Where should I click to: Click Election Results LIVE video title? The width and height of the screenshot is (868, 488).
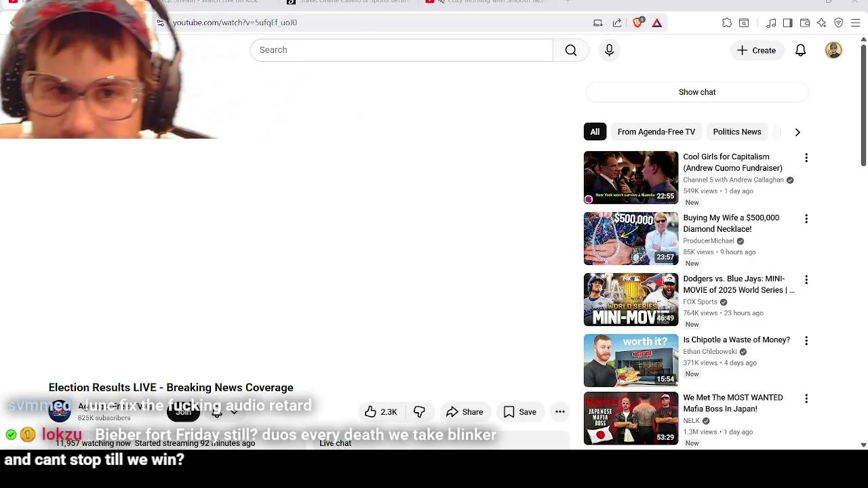pos(171,388)
